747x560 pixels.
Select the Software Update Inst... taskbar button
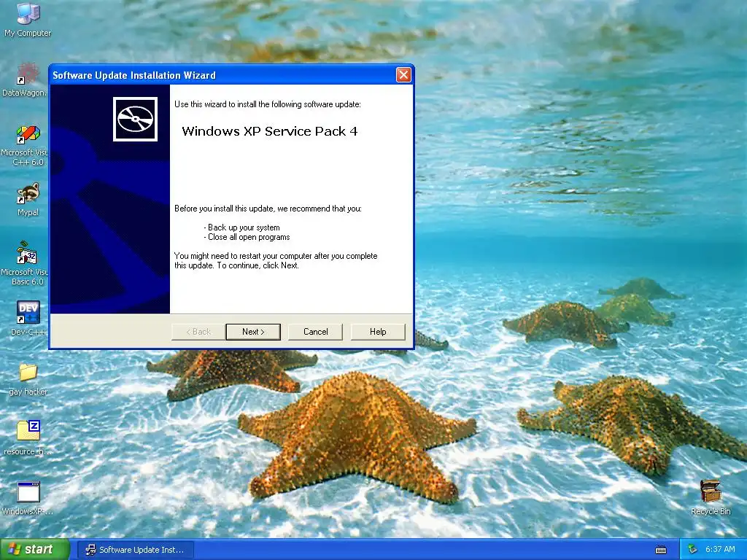point(135,550)
